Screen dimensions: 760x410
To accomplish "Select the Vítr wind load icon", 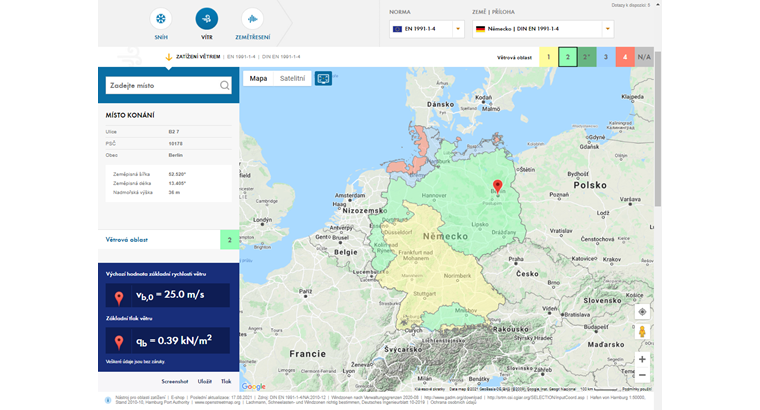I will (206, 19).
